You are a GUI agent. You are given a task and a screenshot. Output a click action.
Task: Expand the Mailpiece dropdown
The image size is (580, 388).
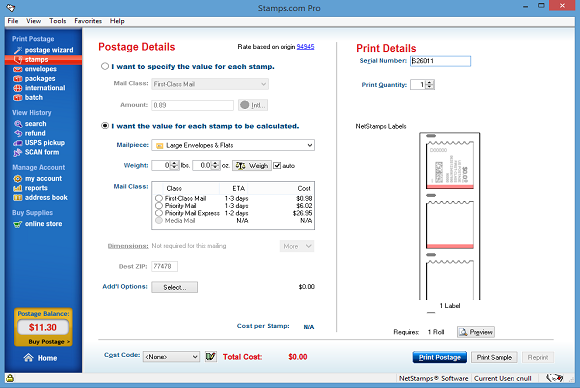point(310,145)
